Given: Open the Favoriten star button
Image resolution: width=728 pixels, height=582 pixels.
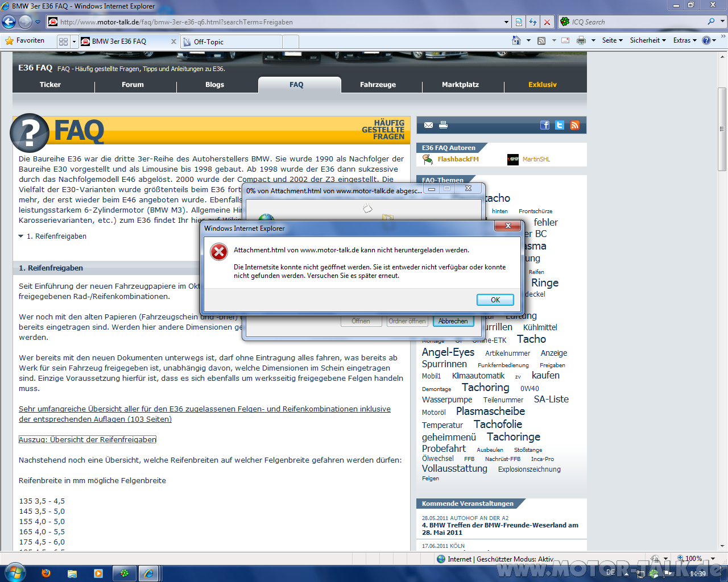Looking at the screenshot, I should tap(24, 40).
